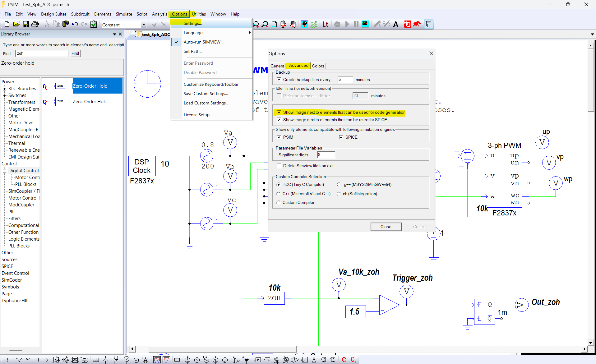The height and width of the screenshot is (364, 596).
Task: Open the Options menu
Action: 179,14
